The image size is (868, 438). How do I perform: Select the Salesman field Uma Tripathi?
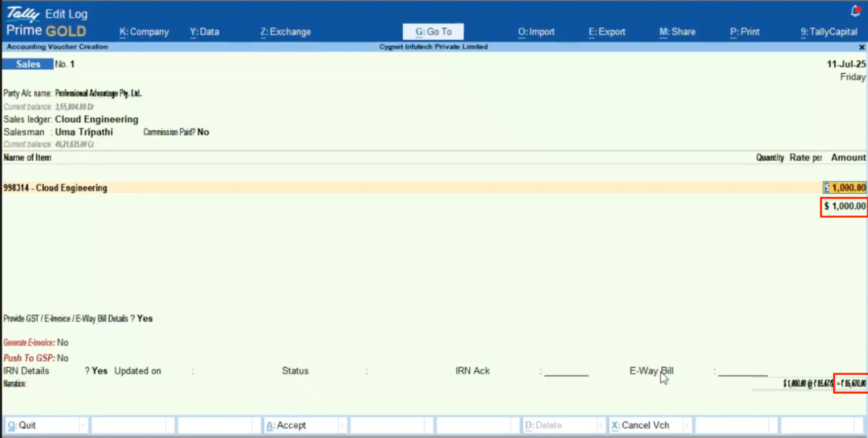click(84, 132)
